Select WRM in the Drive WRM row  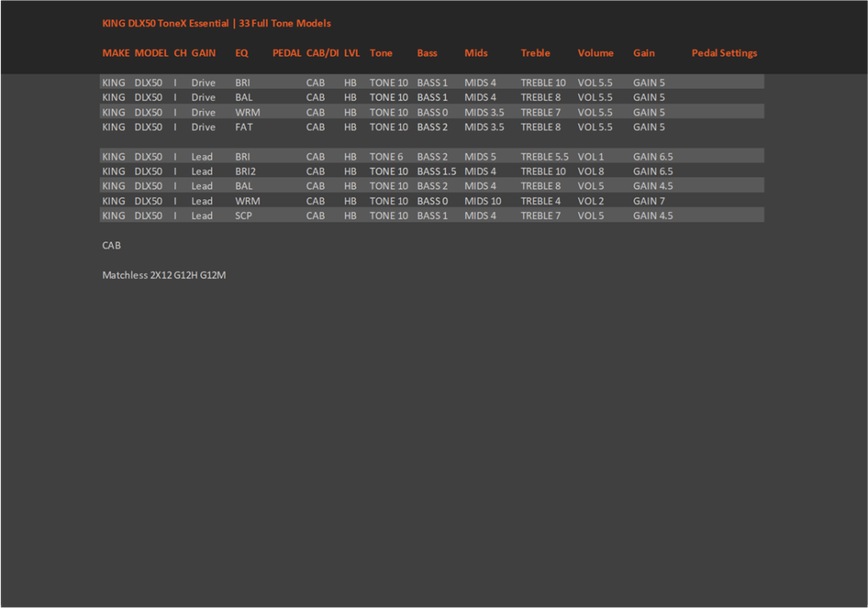click(248, 113)
